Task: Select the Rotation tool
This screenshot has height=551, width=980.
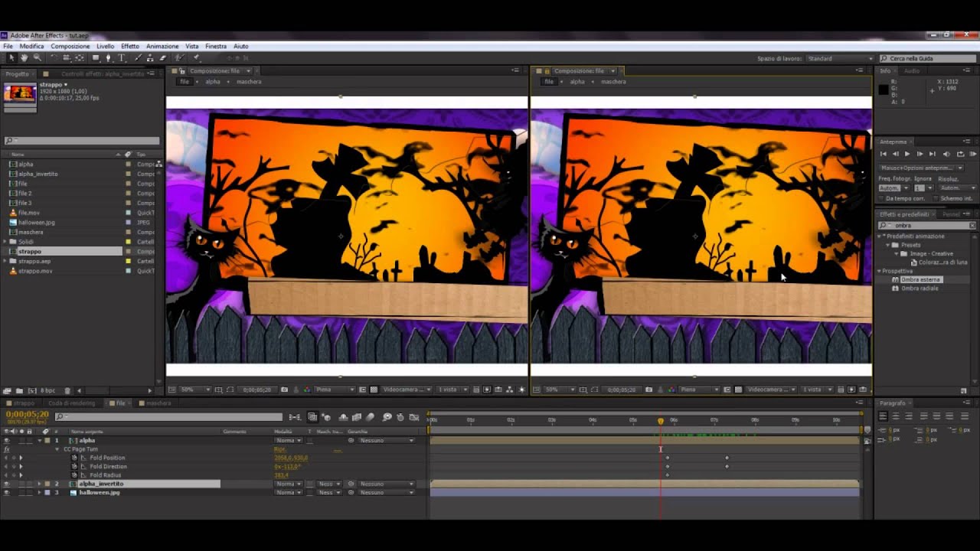Action: pos(54,57)
